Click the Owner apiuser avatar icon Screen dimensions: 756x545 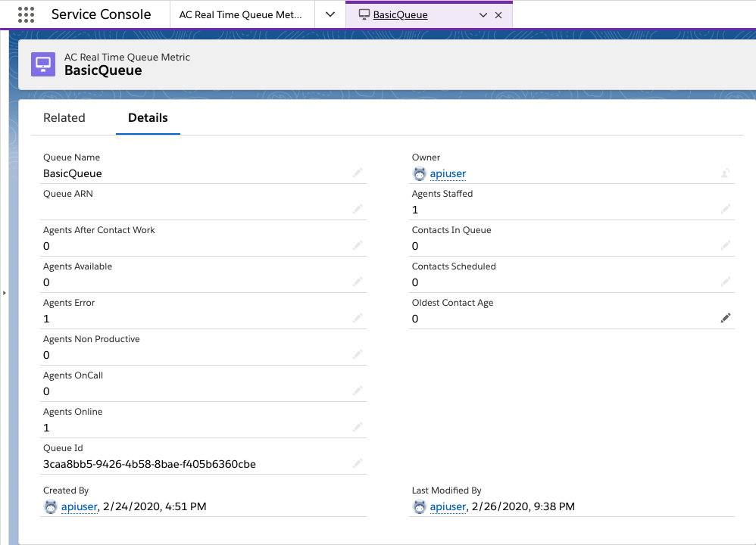(420, 173)
